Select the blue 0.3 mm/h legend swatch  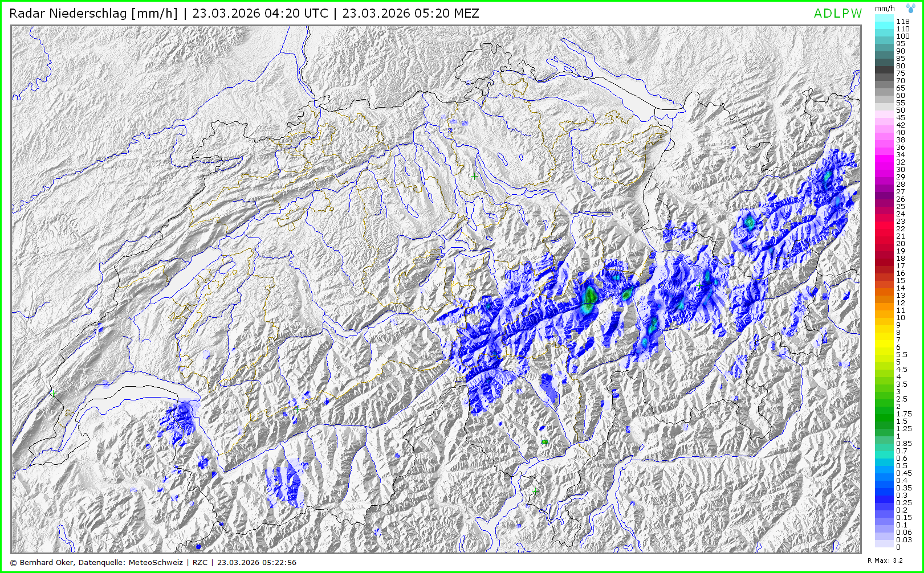[884, 495]
